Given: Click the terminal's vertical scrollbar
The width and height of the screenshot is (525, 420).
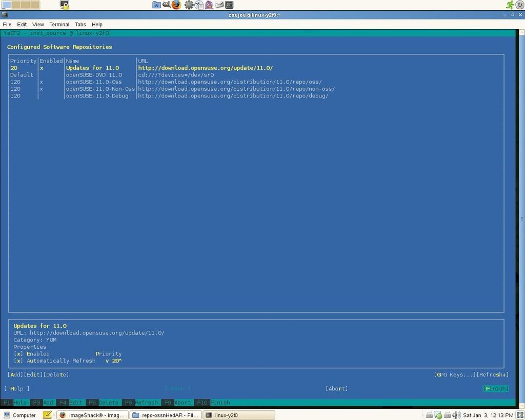Looking at the screenshot, I should click(521, 218).
